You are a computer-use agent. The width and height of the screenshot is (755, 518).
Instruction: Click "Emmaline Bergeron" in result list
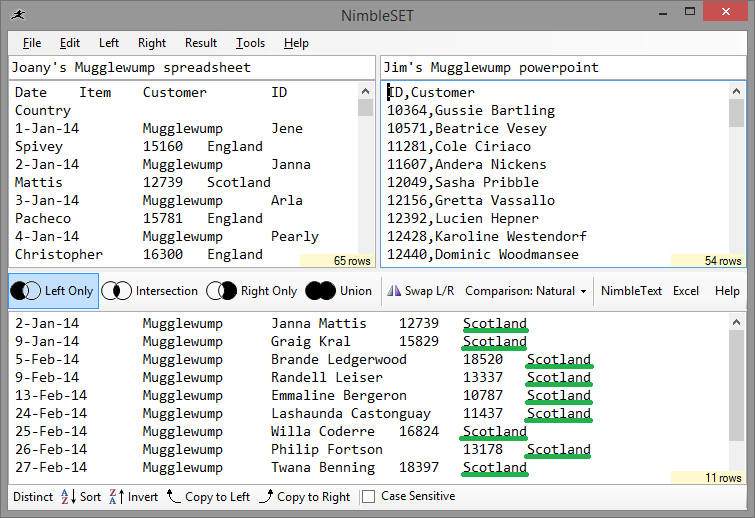tap(338, 395)
